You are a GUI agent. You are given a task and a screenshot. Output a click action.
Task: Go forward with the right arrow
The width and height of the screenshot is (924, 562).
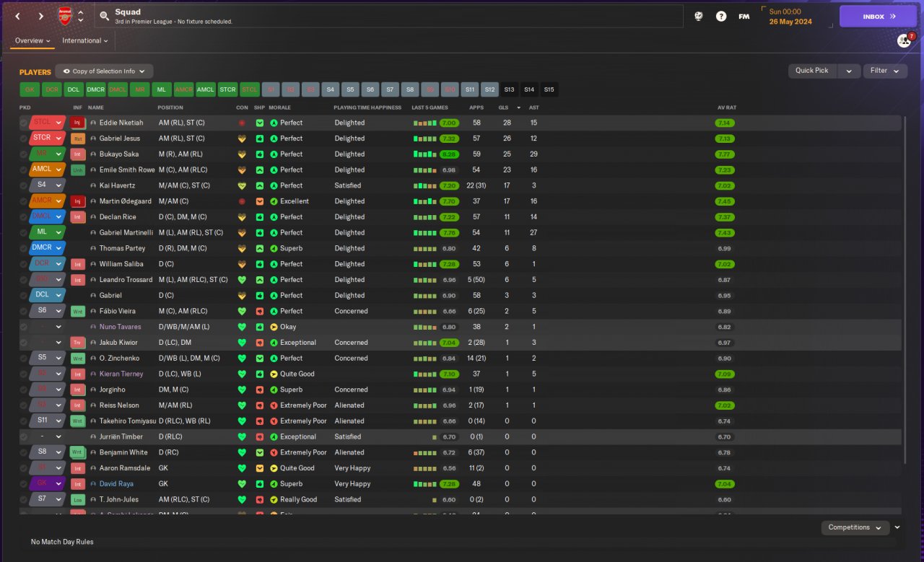40,16
